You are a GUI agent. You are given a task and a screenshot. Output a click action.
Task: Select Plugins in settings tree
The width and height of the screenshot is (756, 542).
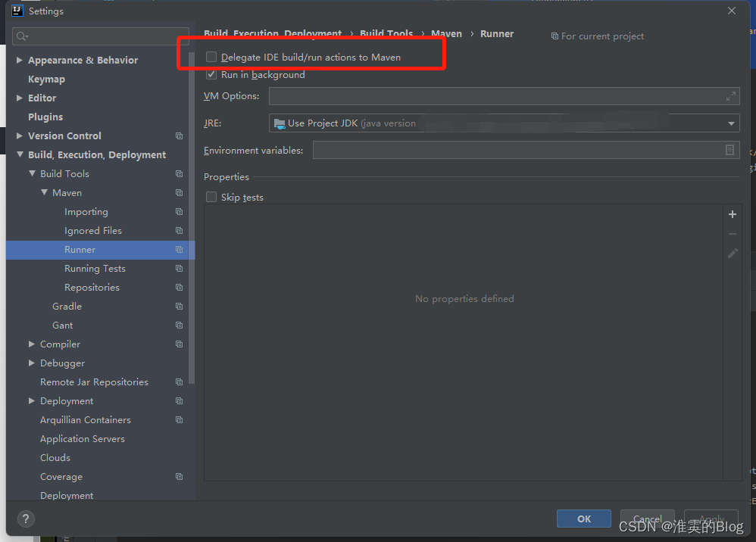click(45, 117)
